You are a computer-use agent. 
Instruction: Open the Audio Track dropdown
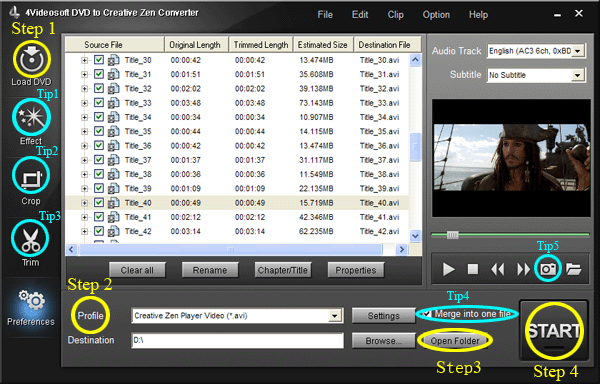coord(578,51)
